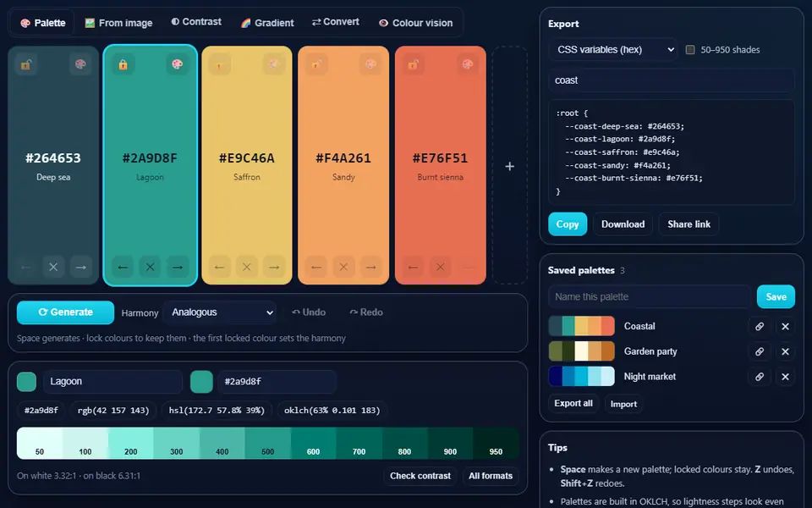Image resolution: width=812 pixels, height=508 pixels.
Task: Open colour picker on Deep sea card
Action: pos(80,64)
